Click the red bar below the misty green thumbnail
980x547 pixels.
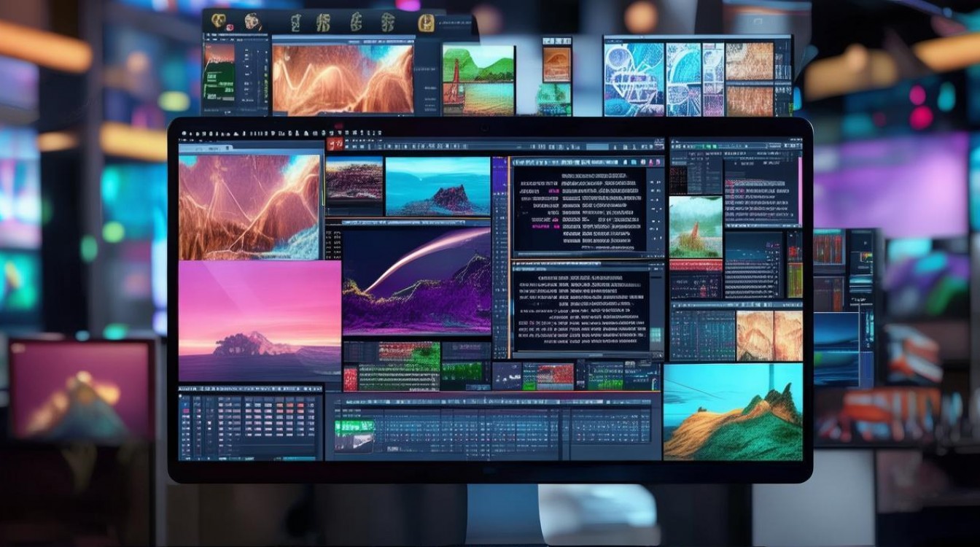coord(696,265)
